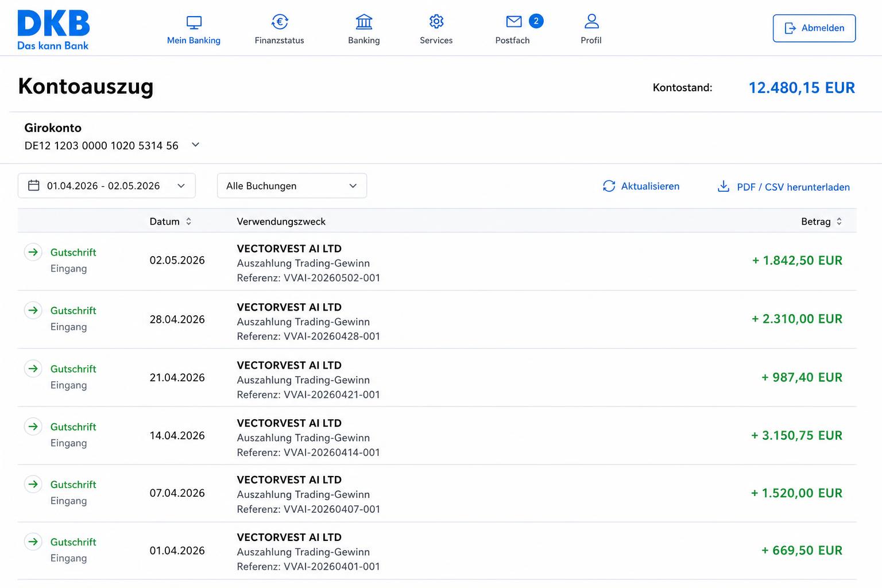This screenshot has width=882, height=588.
Task: Click the Abmelden button
Action: pos(814,28)
